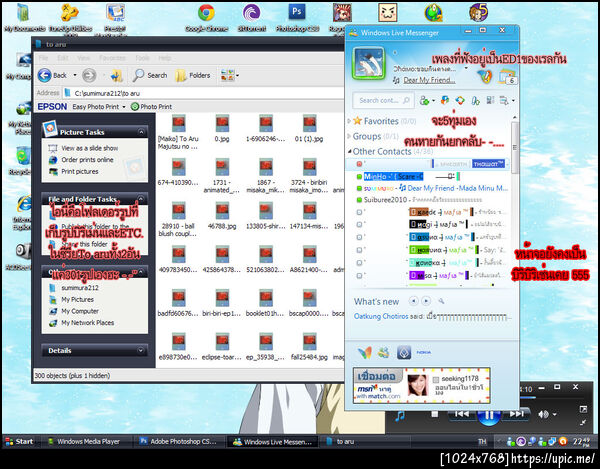
Task: Open My Pictures in Other Places
Action: (x=77, y=300)
